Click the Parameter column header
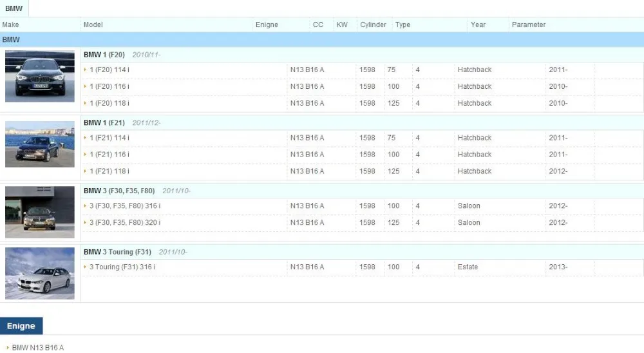Screen dimensions: 644x353 click(529, 24)
